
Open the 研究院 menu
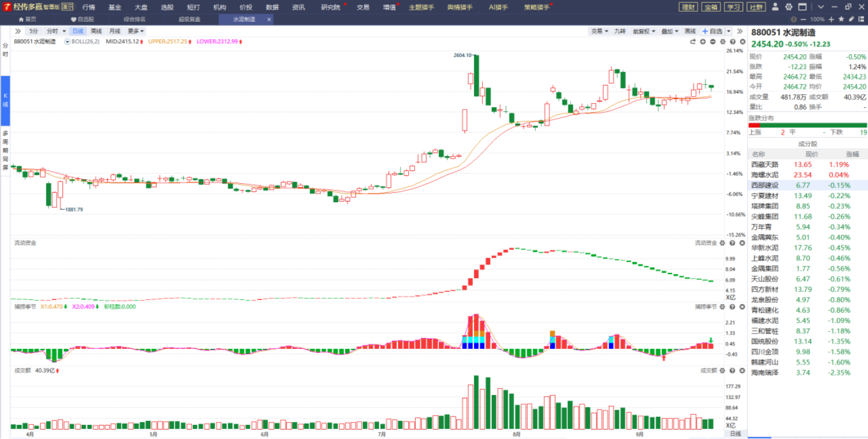pyautogui.click(x=330, y=7)
